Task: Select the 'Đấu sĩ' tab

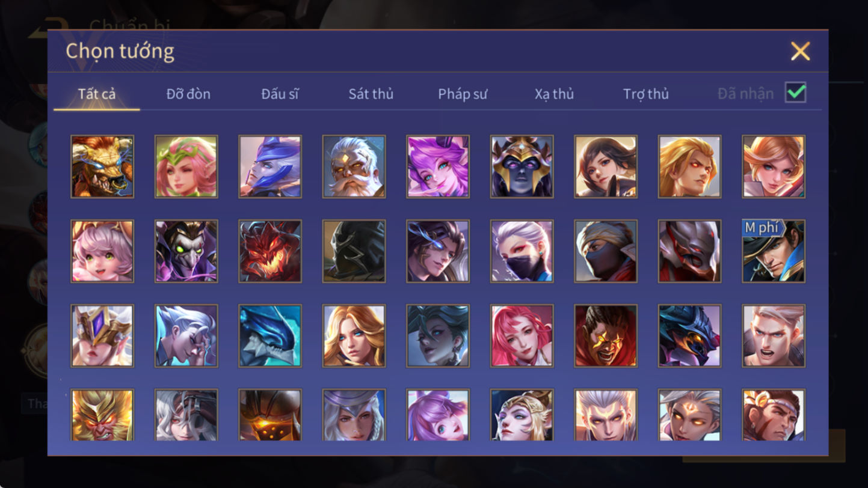Action: pyautogui.click(x=280, y=94)
